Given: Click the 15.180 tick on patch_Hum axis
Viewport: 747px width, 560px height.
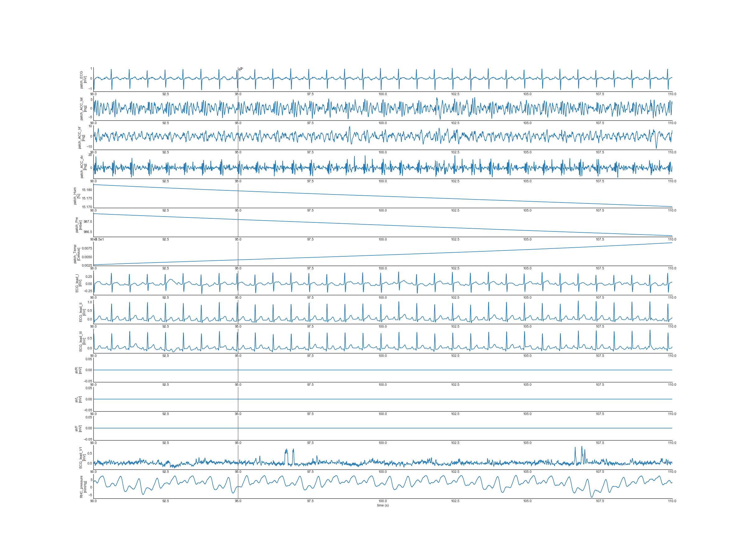Looking at the screenshot, I should (x=87, y=190).
